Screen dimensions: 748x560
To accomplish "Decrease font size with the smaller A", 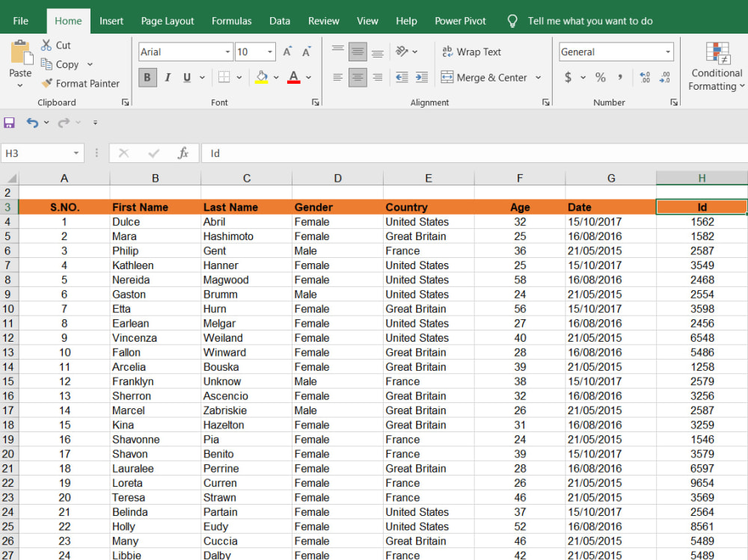I will 306,52.
